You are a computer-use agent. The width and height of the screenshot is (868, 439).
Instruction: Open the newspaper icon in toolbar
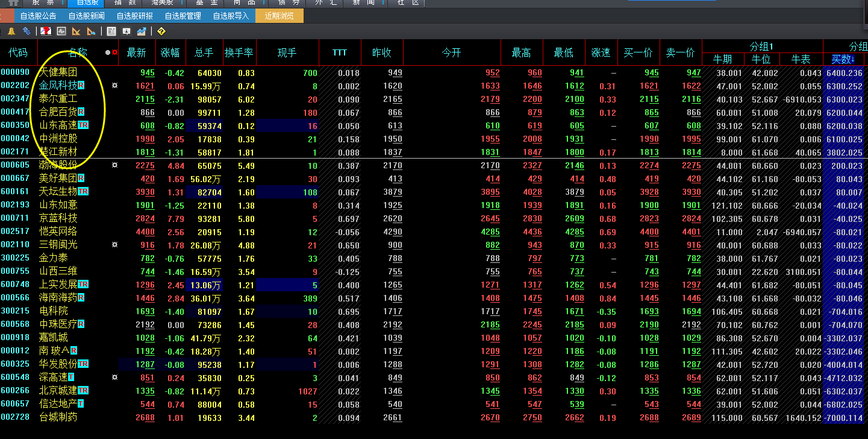click(111, 31)
